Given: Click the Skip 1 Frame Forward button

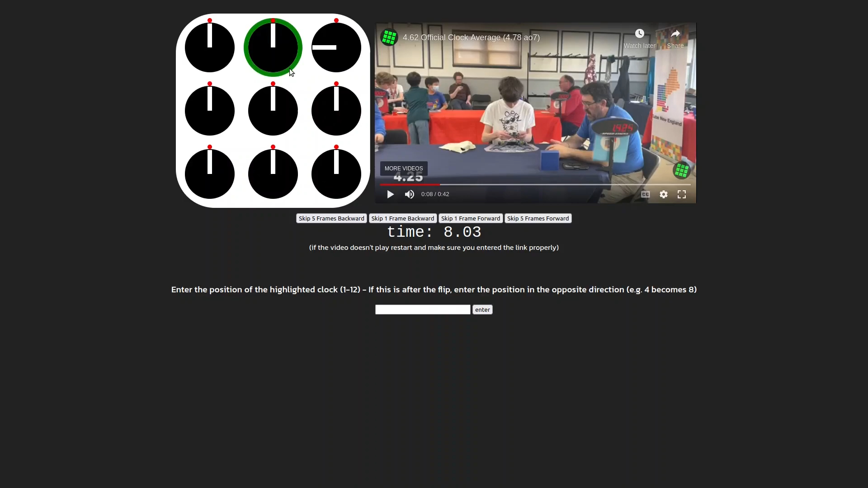Looking at the screenshot, I should click(470, 218).
